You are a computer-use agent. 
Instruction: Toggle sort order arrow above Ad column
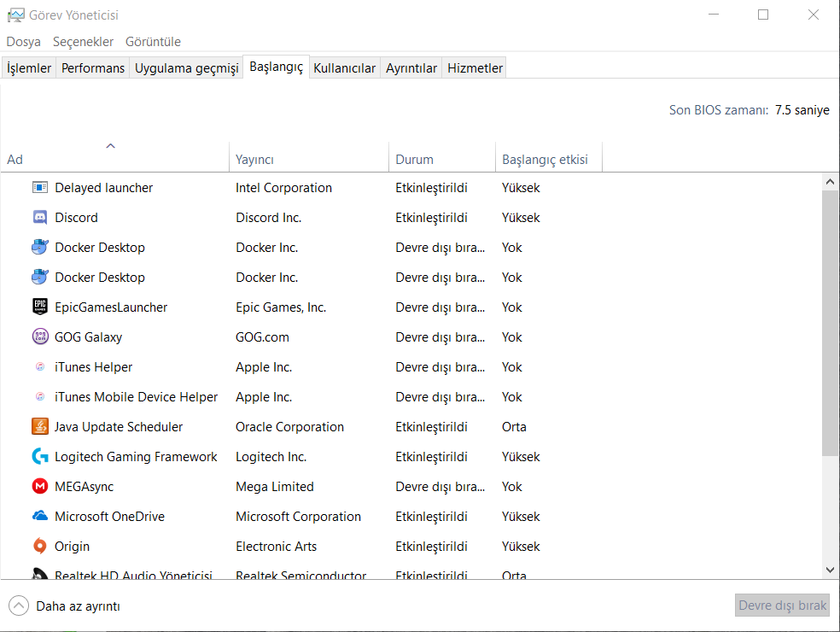click(x=111, y=146)
